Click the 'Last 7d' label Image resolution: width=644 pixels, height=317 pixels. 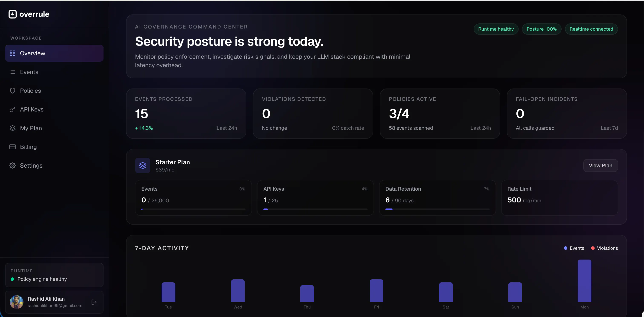coord(609,128)
